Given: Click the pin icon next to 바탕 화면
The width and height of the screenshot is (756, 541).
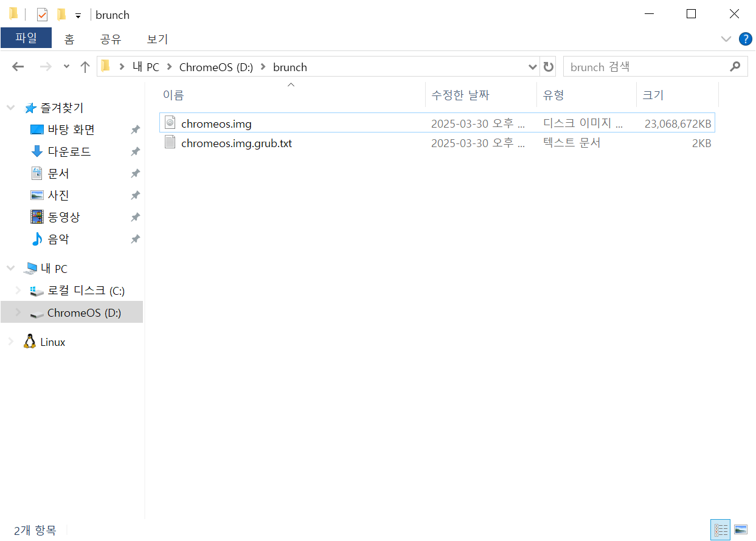Looking at the screenshot, I should (x=135, y=130).
